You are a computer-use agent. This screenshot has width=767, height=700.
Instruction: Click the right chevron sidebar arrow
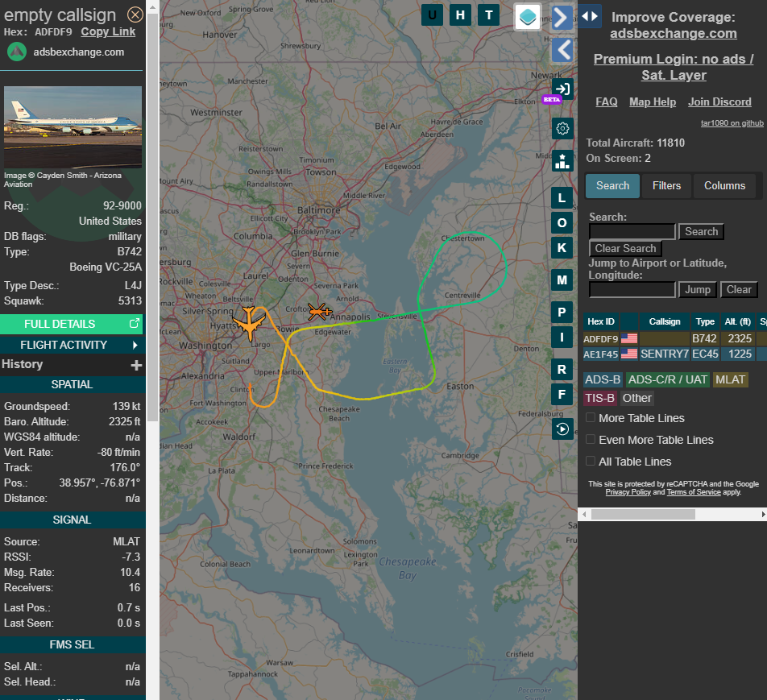tap(562, 18)
